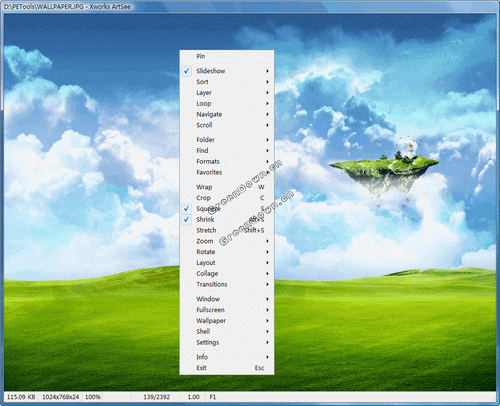
Task: Toggle the Slideshow checkmark
Action: pos(186,71)
